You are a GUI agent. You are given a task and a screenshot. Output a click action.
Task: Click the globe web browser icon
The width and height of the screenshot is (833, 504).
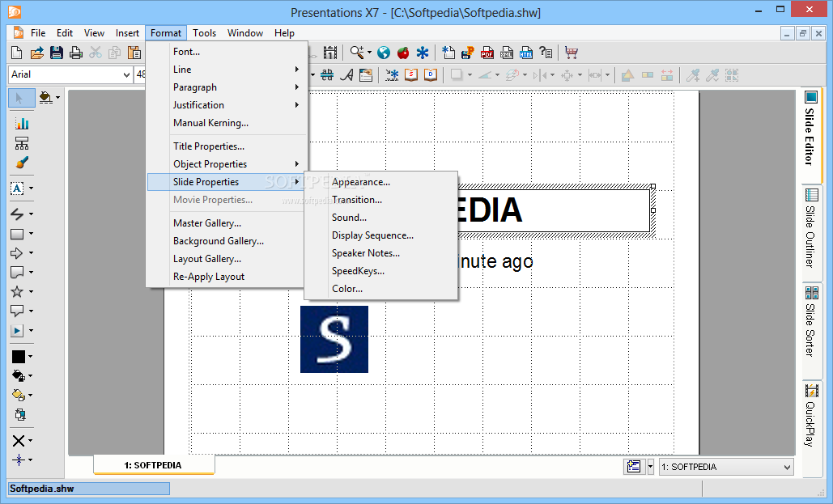coord(384,53)
